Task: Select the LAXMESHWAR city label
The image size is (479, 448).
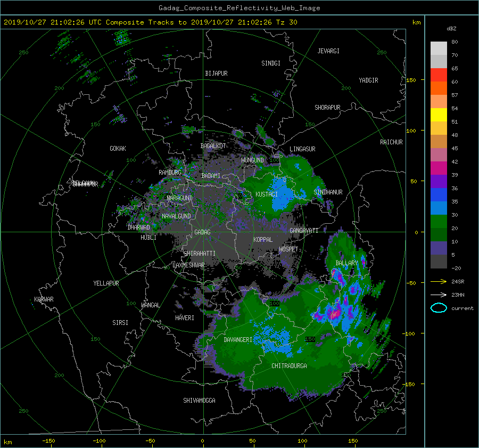Action: click(x=188, y=265)
